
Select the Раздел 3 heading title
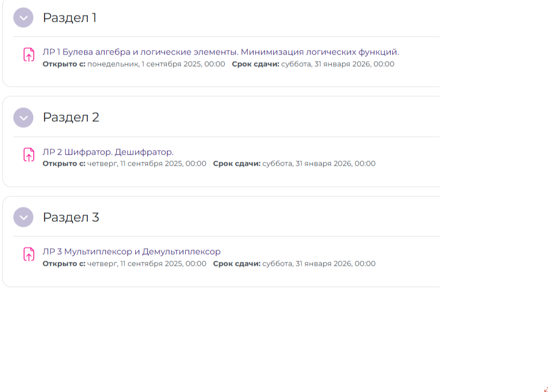tap(71, 217)
